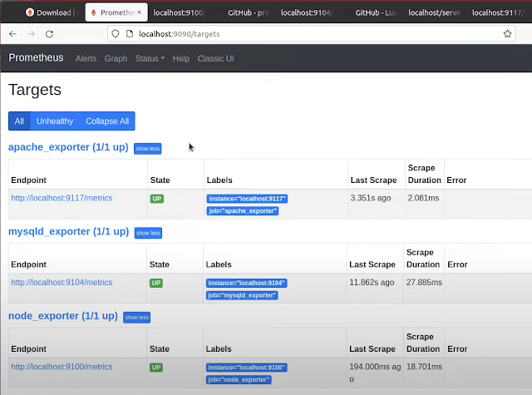The height and width of the screenshot is (395, 532).
Task: Click the Endpoint header in apache_exporter table
Action: [x=28, y=180]
